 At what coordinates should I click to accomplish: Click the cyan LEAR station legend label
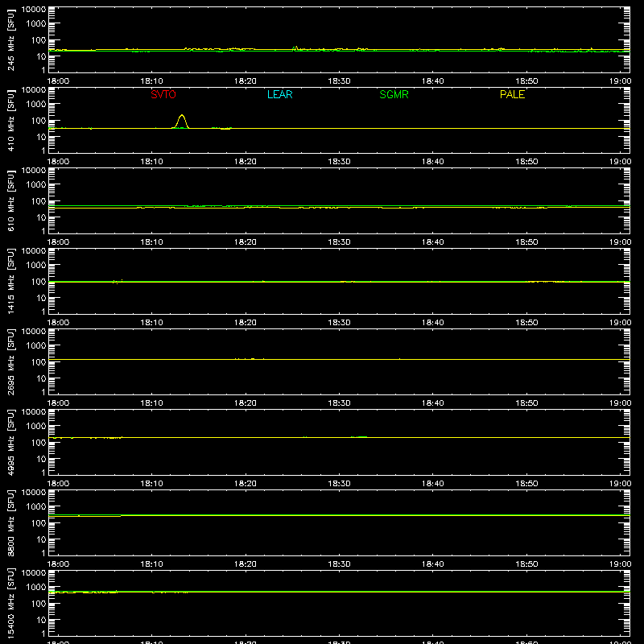coord(279,94)
